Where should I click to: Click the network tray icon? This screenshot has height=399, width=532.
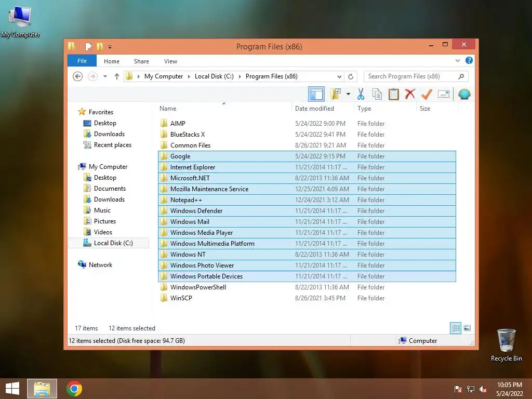tap(471, 389)
